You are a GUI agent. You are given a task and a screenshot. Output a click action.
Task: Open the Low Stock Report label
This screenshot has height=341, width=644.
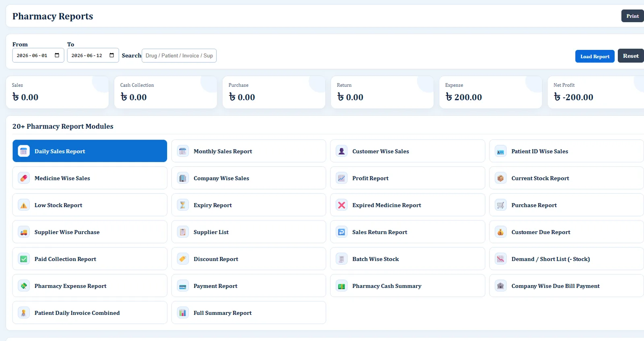pyautogui.click(x=58, y=205)
